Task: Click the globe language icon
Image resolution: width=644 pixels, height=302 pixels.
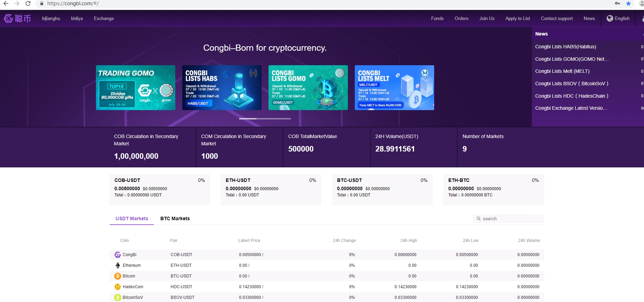Action: coord(610,18)
